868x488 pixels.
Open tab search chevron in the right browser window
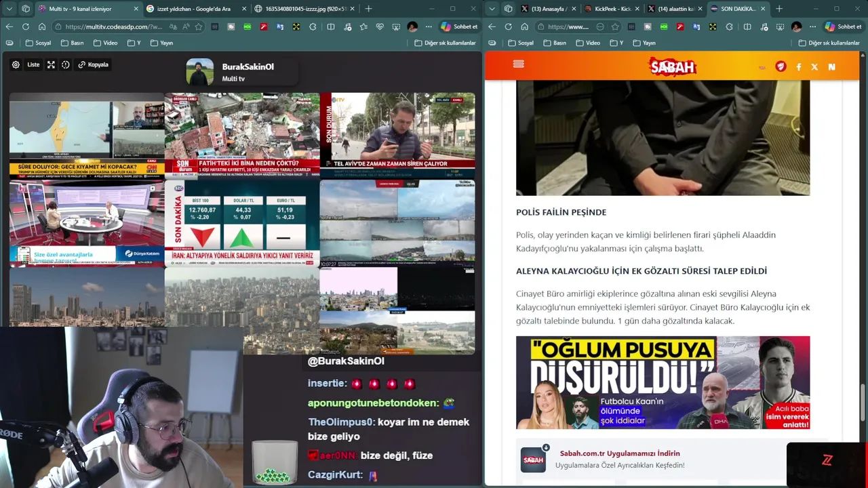click(x=491, y=9)
